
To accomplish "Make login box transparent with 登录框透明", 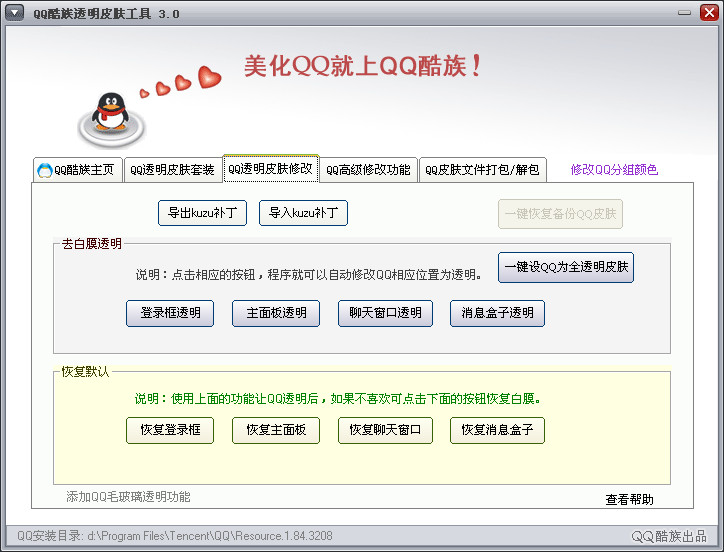I will pyautogui.click(x=170, y=313).
